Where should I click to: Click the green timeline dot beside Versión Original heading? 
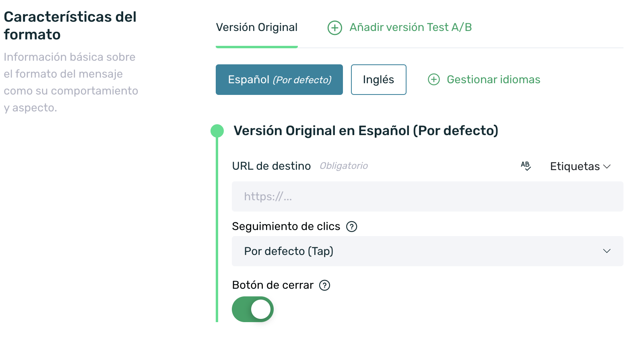(217, 131)
